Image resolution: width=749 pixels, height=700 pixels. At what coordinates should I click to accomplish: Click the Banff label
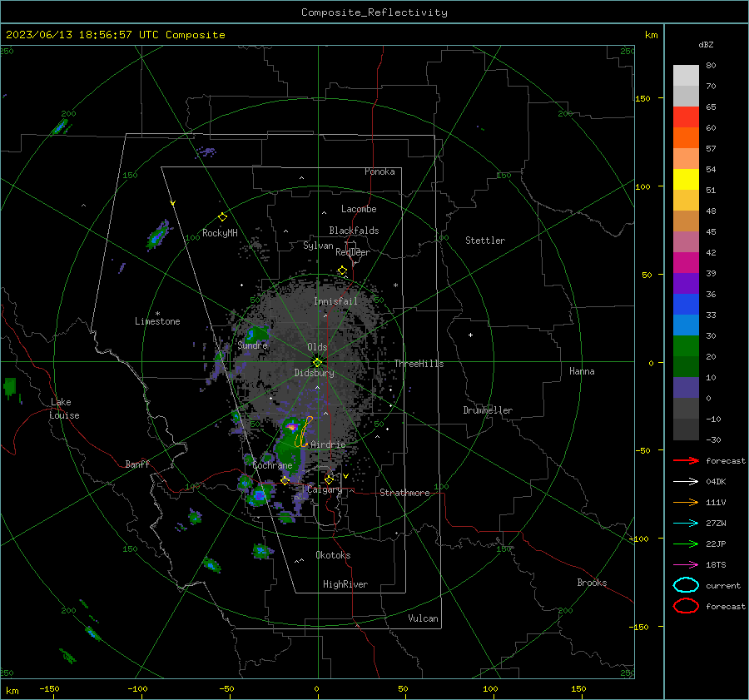click(x=137, y=464)
